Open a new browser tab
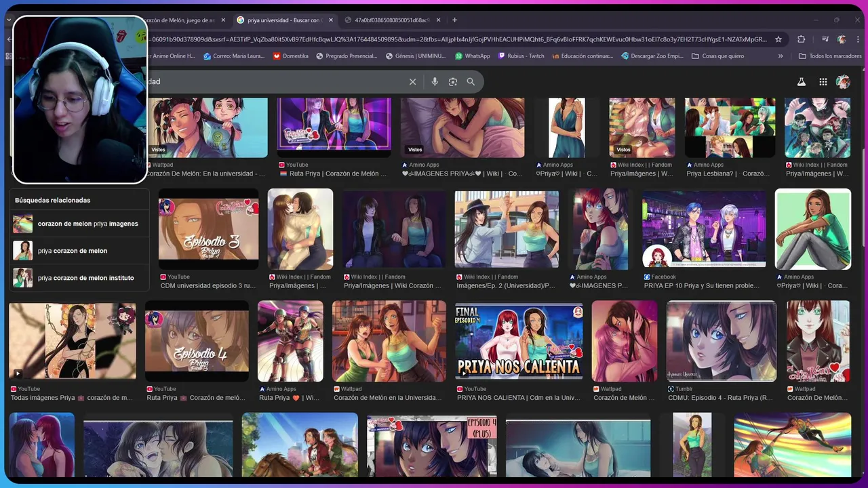868x488 pixels. pyautogui.click(x=454, y=20)
